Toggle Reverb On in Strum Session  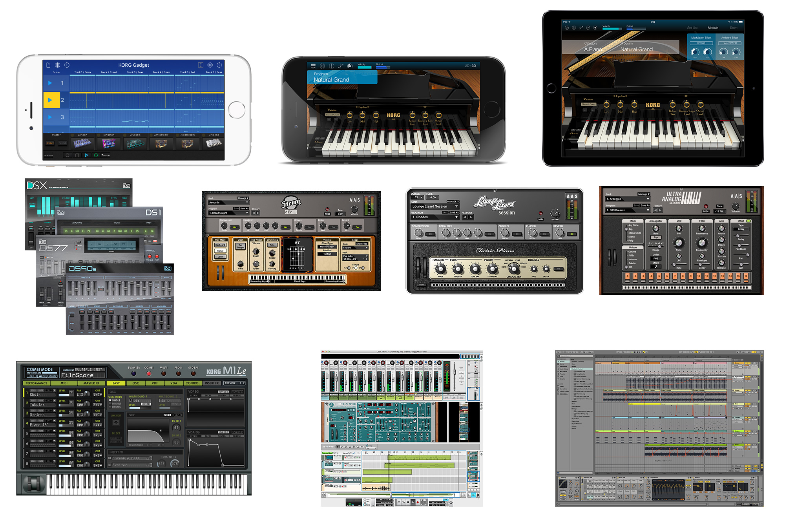pos(357,227)
